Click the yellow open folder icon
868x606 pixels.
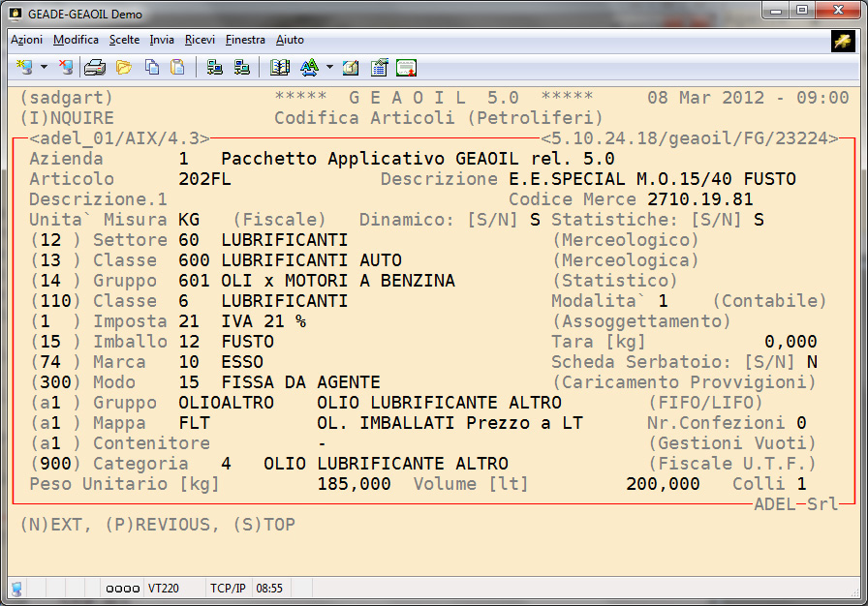(123, 68)
